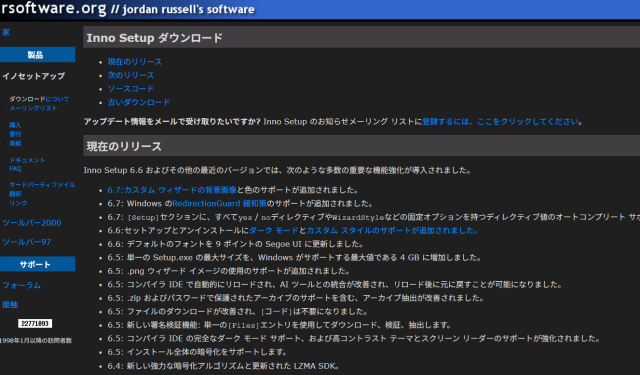Go to ツールバー2000 product page
The image size is (640, 375).
pos(32,223)
